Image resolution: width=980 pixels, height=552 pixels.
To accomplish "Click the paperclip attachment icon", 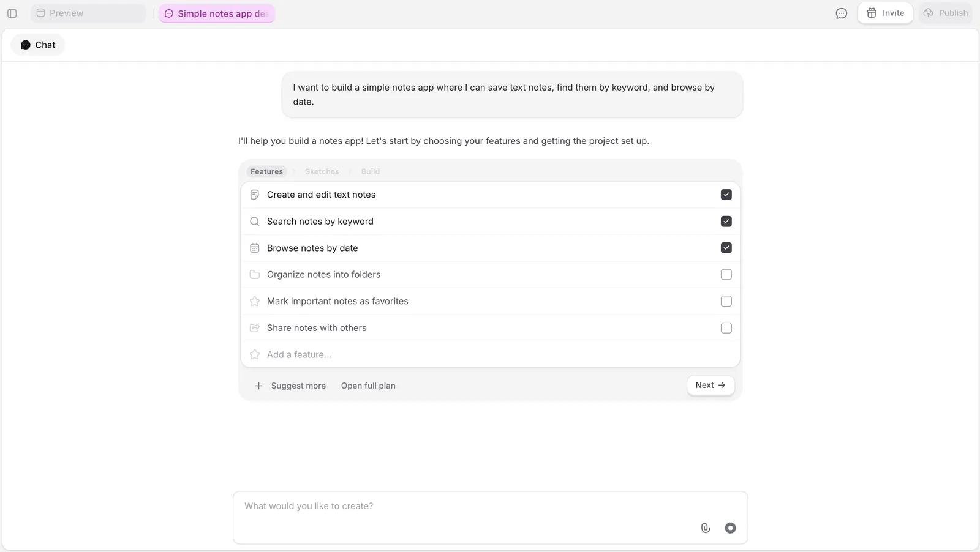I will [x=706, y=528].
